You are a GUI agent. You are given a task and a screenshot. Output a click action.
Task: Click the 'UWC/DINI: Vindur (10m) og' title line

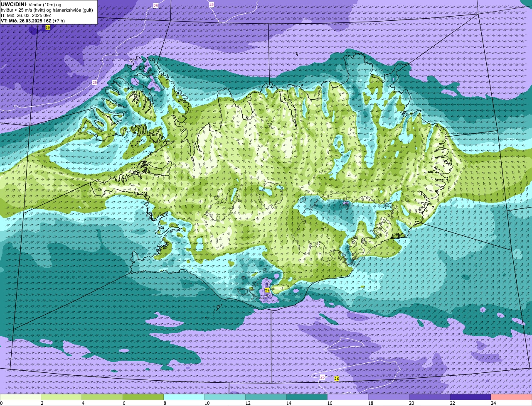[31, 4]
